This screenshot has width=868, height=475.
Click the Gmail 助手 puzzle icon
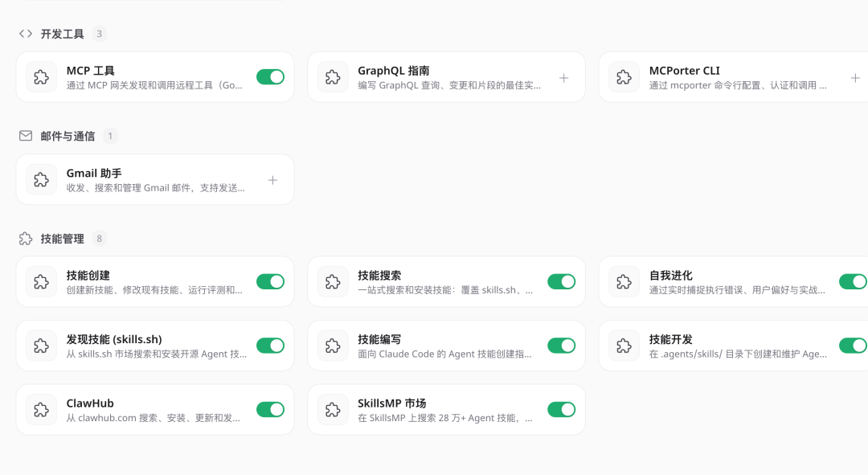point(41,179)
